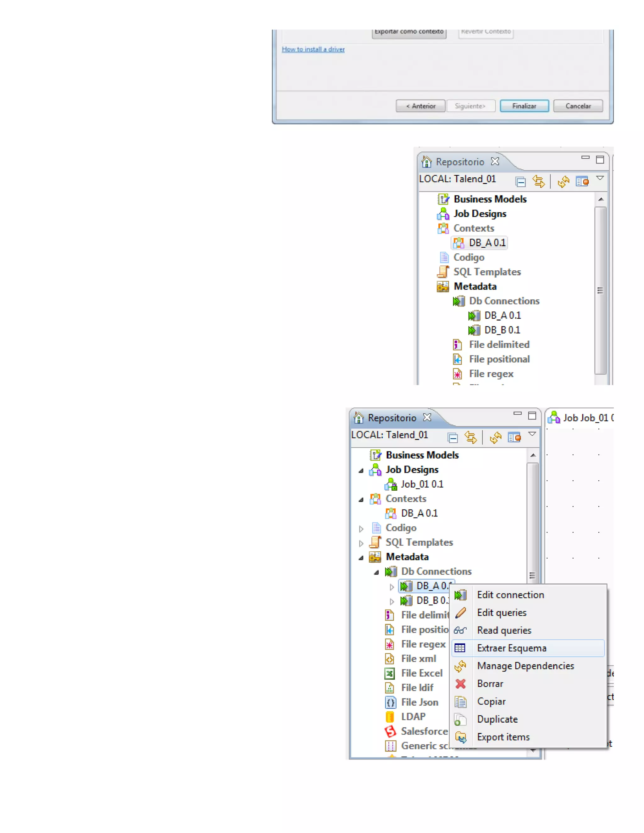Choose Edit connection in the context menu
Viewport: 644px width, 833px height.
tap(510, 595)
